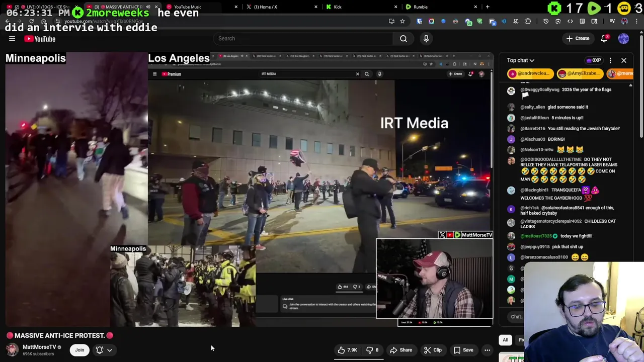Open live chat more options menu
644x362 pixels.
tap(610, 60)
